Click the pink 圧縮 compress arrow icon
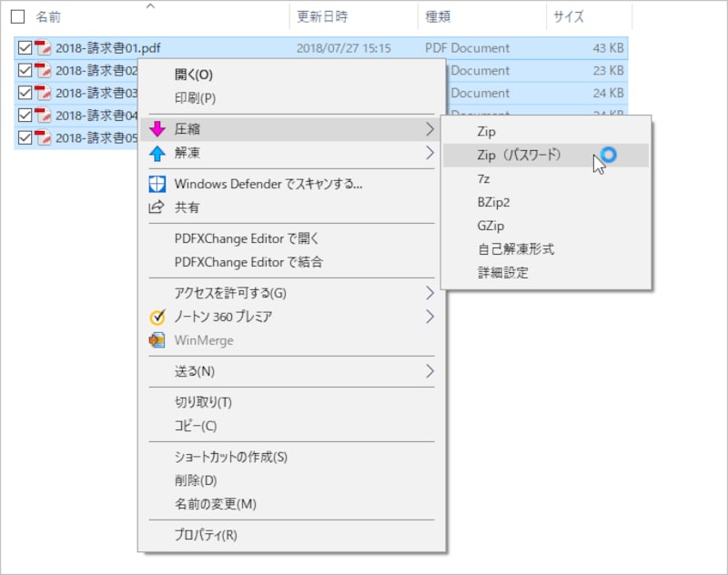 point(157,129)
